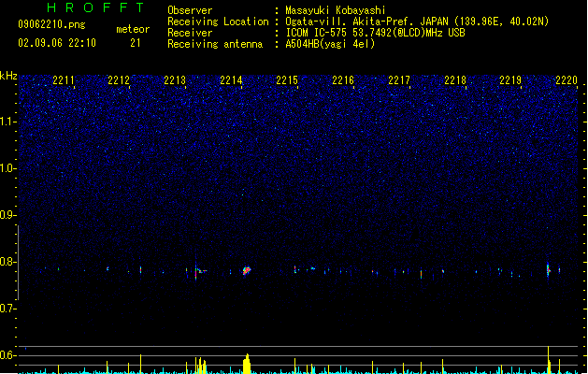Click the date stamp 02.09.06 22:10

coord(57,43)
